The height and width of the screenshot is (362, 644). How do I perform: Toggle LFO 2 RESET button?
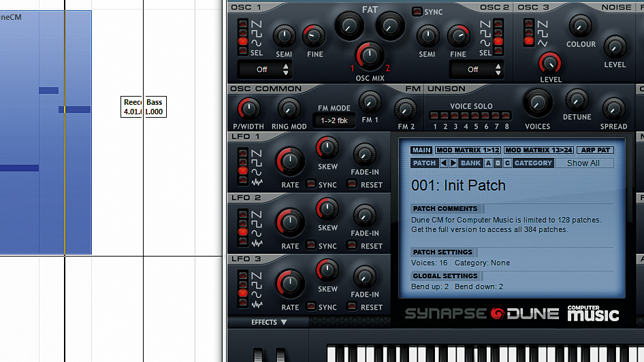pos(351,244)
